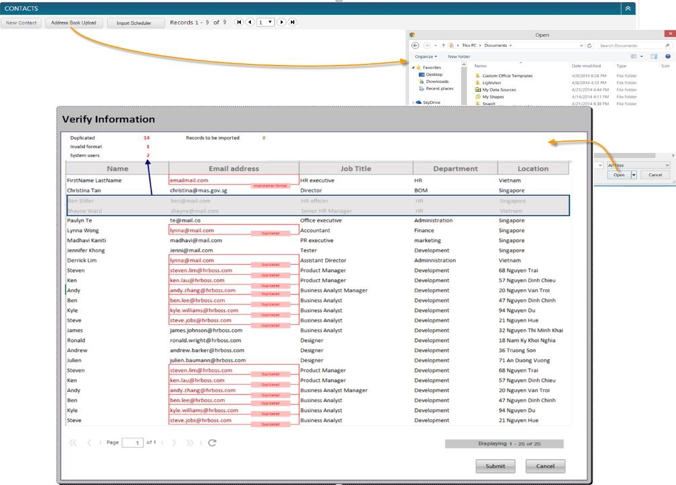Go to last records page in Contacts toolbar
The width and height of the screenshot is (676, 485).
pos(292,22)
